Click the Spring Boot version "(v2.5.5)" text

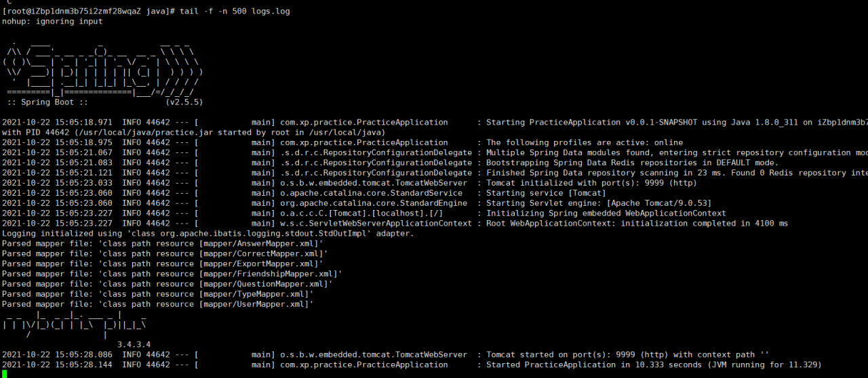184,102
